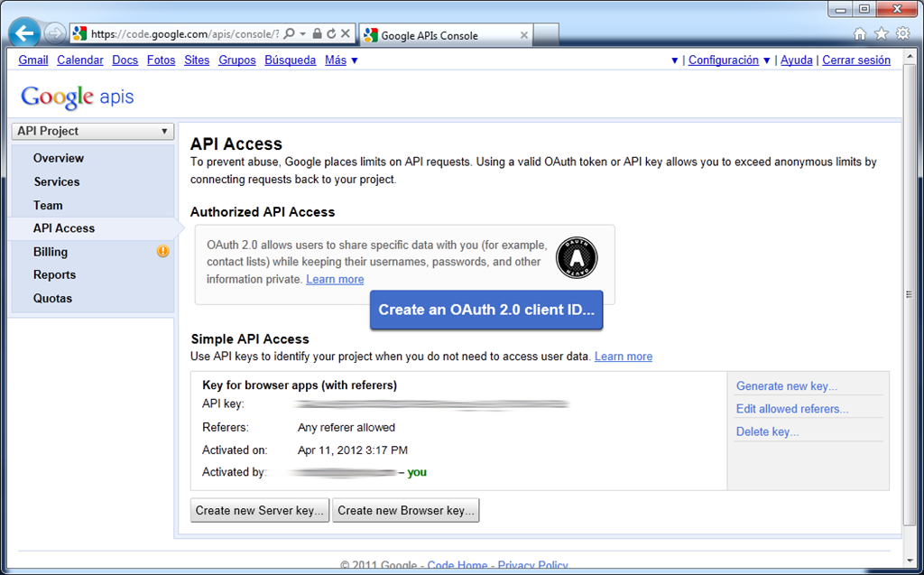Open Ayuda help link
This screenshot has width=924, height=575.
tap(796, 60)
